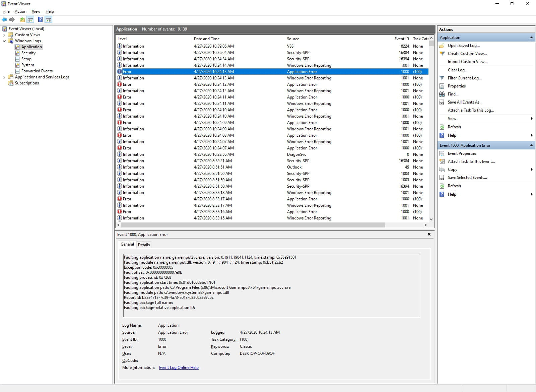Collapse the Application section in Actions pane
This screenshot has height=392, width=536.
click(x=531, y=38)
